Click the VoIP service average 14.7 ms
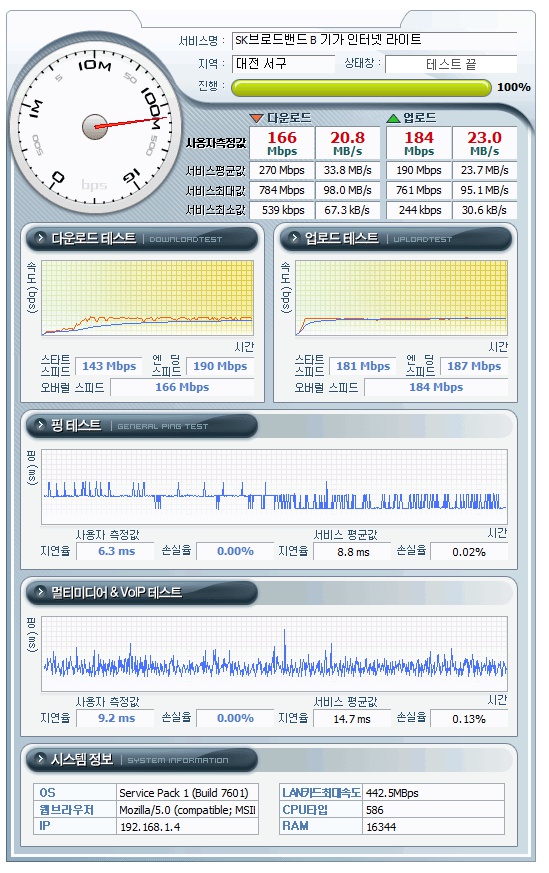The height and width of the screenshot is (873, 549). point(351,719)
